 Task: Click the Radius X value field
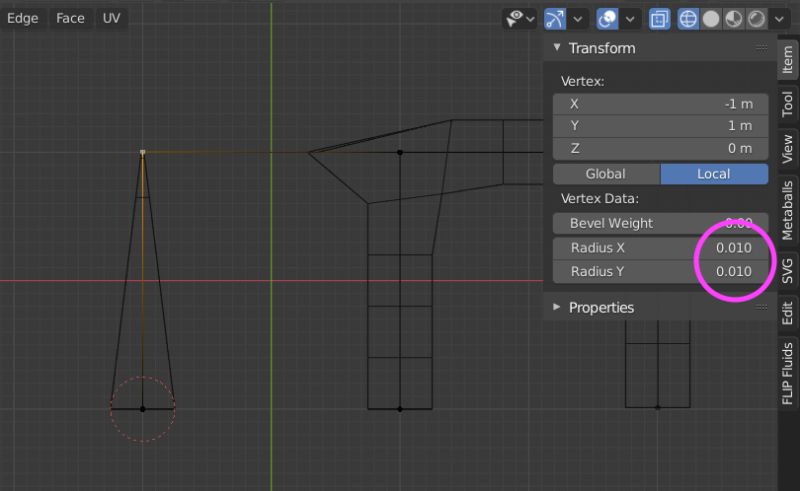tap(660, 248)
